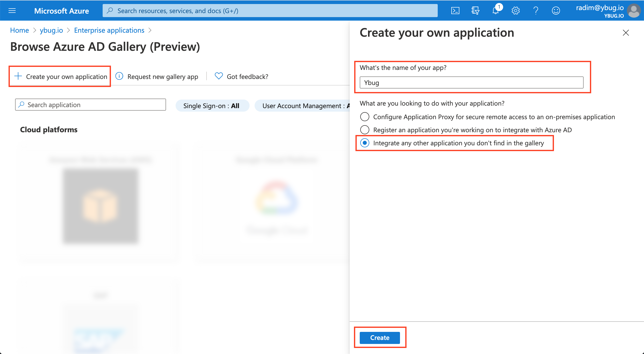Click the feedback smiley icon
This screenshot has height=354, width=644.
(x=556, y=11)
